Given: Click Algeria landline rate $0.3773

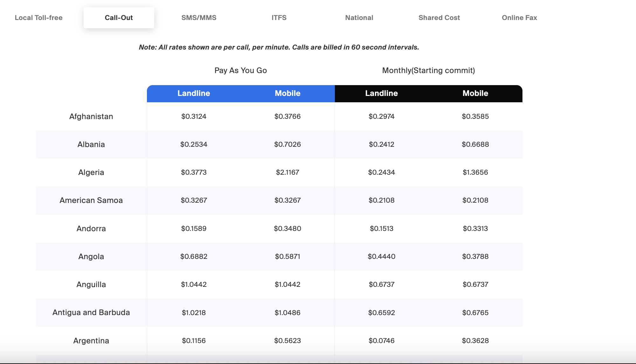Looking at the screenshot, I should coord(194,172).
